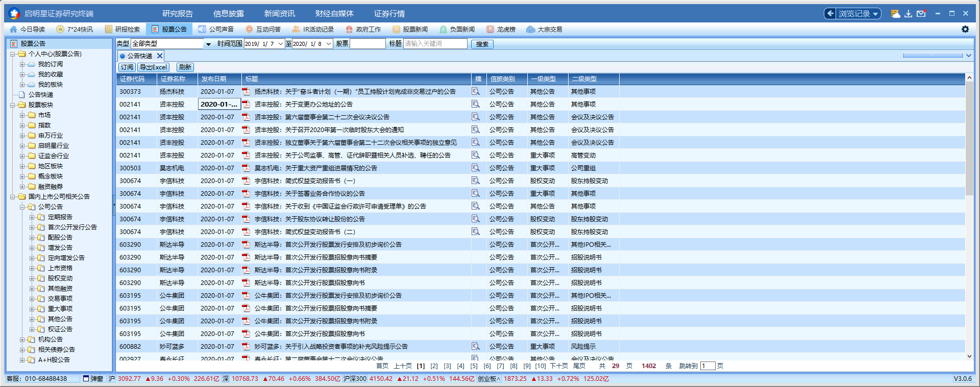Image resolution: width=980 pixels, height=387 pixels.
Task: Click the download icon in title bar
Action: pyautogui.click(x=908, y=14)
